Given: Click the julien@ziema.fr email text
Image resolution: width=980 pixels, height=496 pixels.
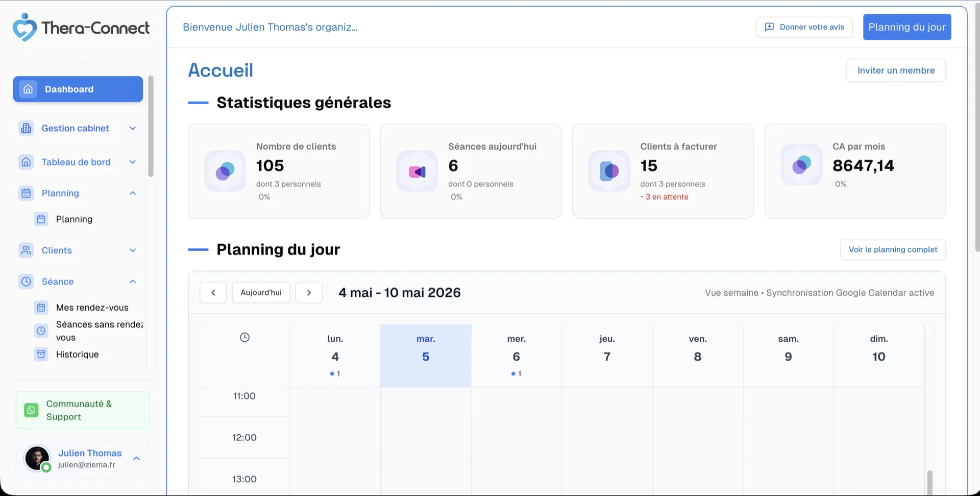Looking at the screenshot, I should (86, 465).
